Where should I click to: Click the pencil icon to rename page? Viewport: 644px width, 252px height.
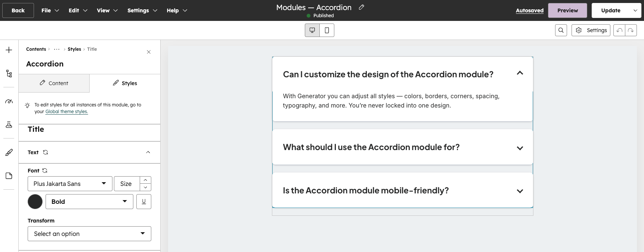pos(361,7)
